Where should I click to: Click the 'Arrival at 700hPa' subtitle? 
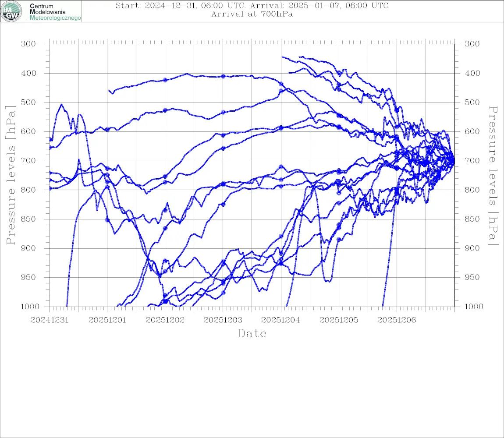coord(252,14)
